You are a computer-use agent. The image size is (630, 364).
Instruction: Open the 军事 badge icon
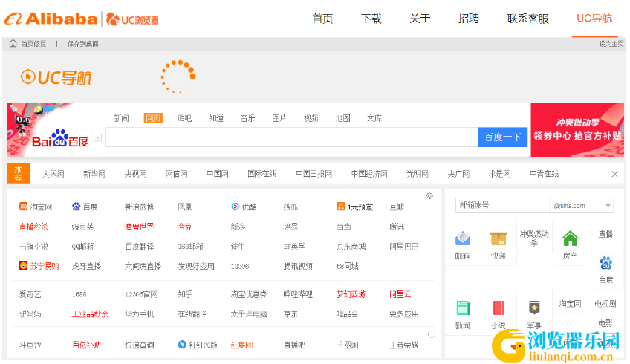coord(534,308)
